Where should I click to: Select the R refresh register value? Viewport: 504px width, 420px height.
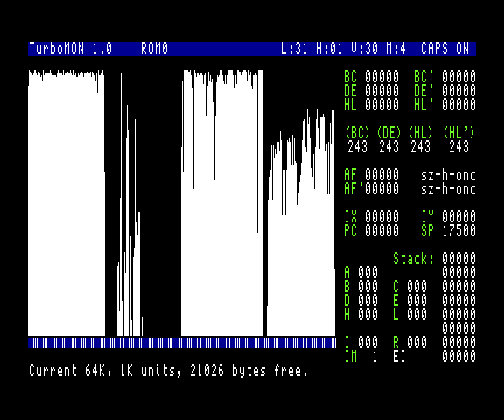tap(416, 342)
